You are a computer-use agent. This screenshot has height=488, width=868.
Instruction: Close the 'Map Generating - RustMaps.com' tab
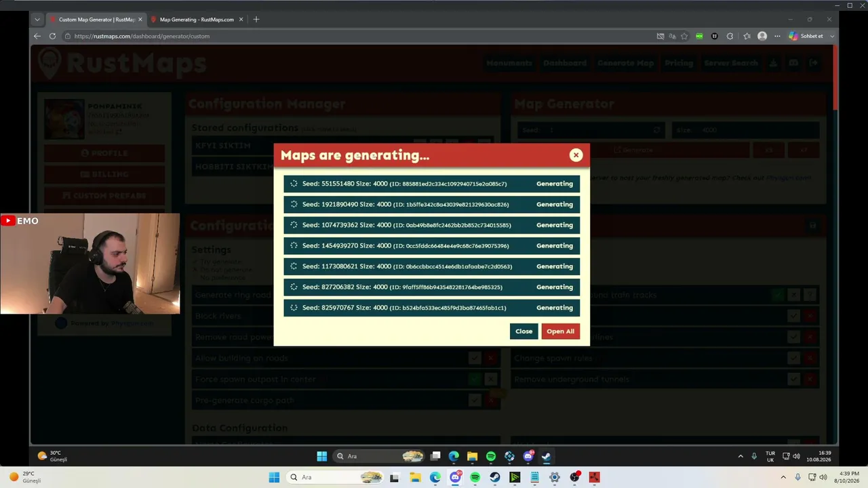tap(240, 20)
